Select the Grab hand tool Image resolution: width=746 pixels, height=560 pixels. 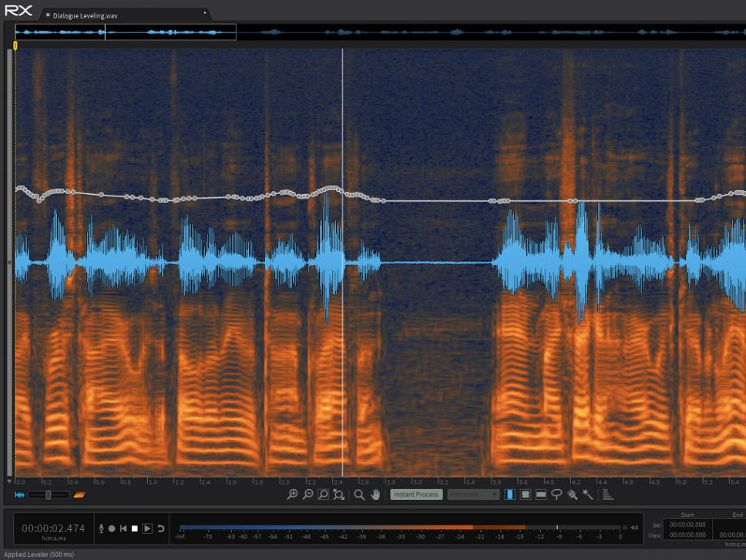[375, 495]
